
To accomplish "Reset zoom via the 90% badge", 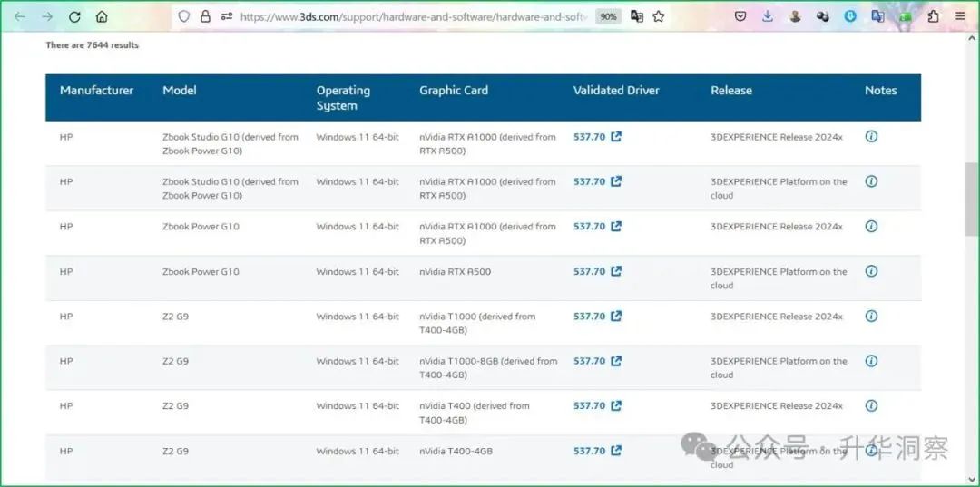I will click(x=608, y=16).
